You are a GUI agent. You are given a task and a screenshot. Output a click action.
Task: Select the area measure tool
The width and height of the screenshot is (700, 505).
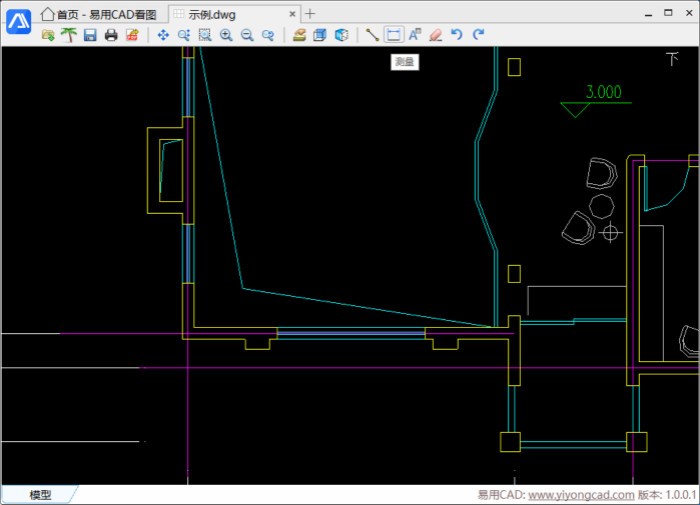[x=393, y=35]
